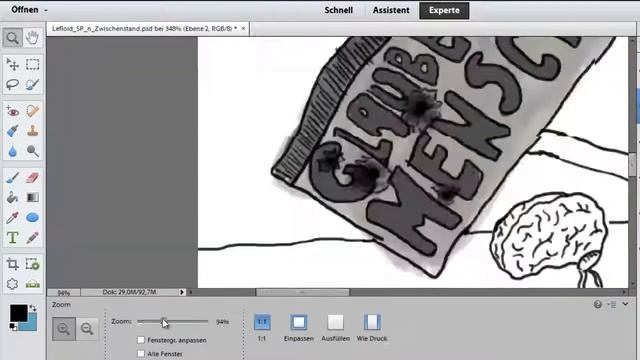Enable Fenstergr. anpassen checkbox
This screenshot has width=640, height=360.
tap(141, 340)
